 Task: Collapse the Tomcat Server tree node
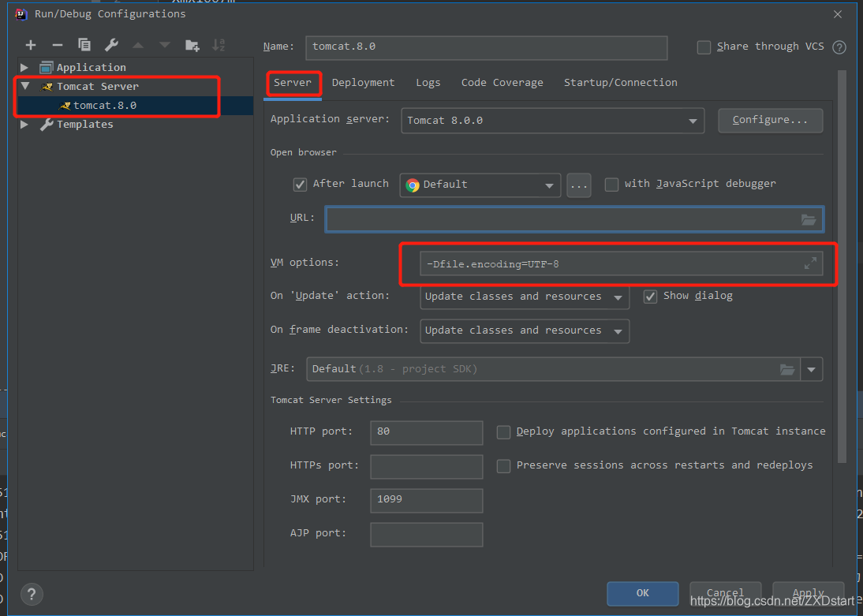24,87
